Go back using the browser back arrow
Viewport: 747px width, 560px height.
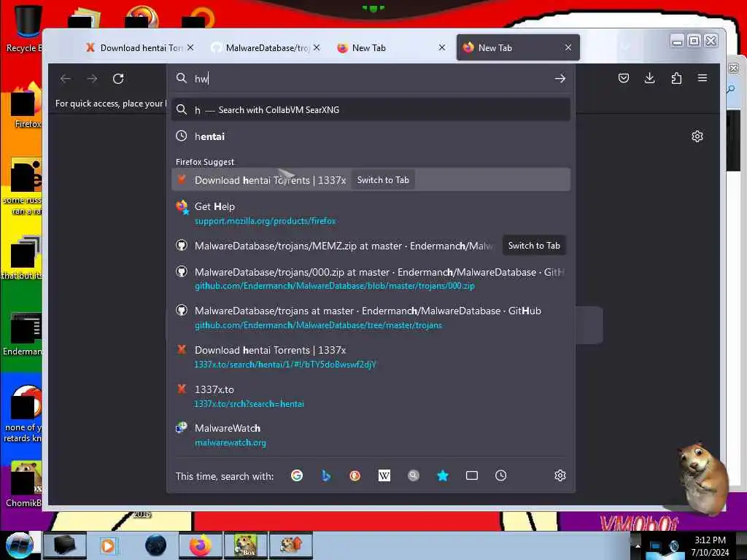[x=66, y=79]
